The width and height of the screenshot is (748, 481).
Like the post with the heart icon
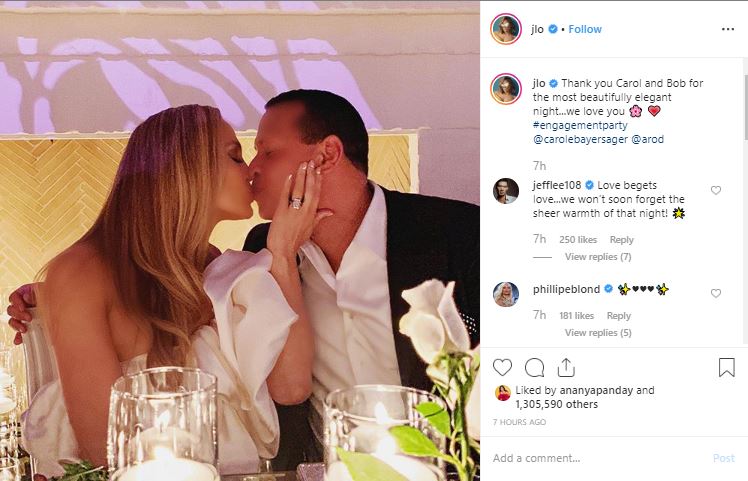[502, 367]
